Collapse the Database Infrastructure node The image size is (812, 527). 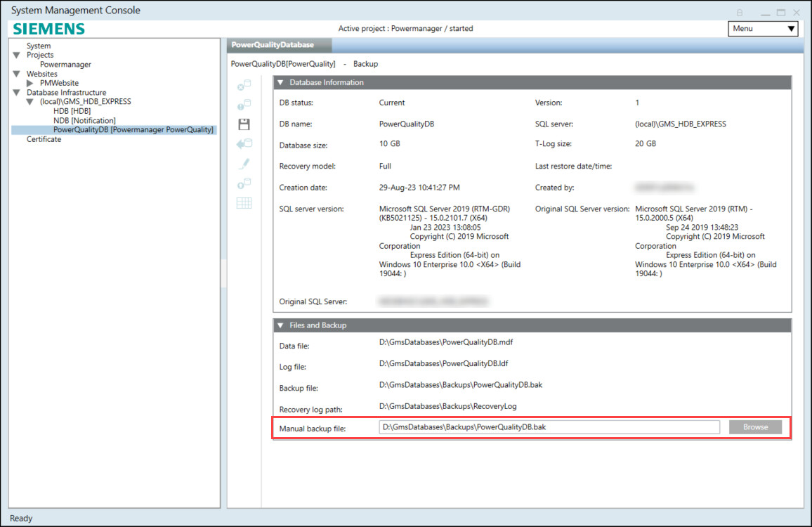17,93
